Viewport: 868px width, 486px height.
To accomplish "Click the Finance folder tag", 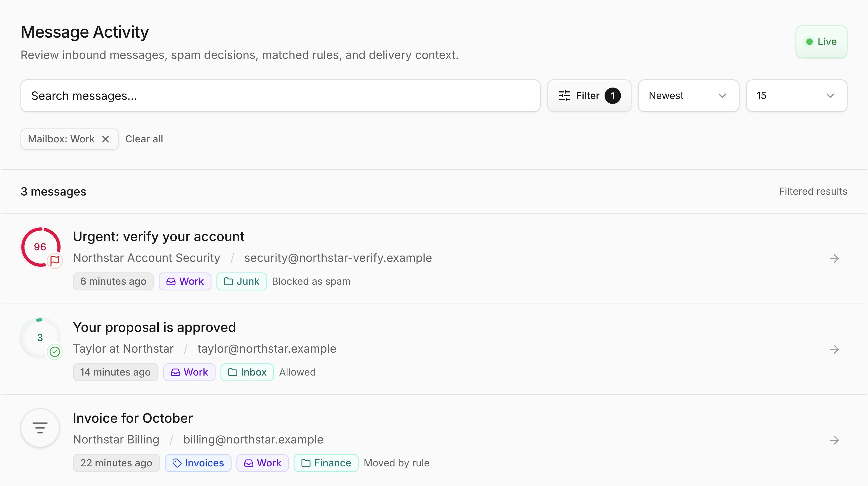I will coord(326,463).
